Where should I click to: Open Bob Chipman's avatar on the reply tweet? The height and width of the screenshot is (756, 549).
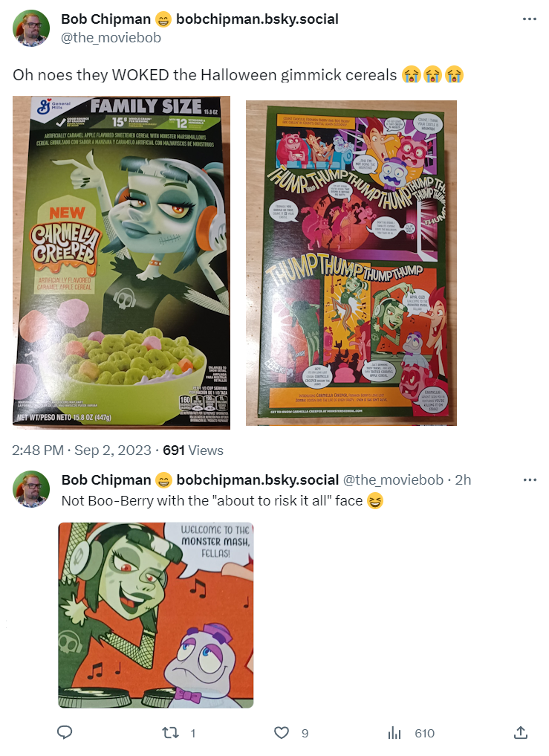point(31,489)
